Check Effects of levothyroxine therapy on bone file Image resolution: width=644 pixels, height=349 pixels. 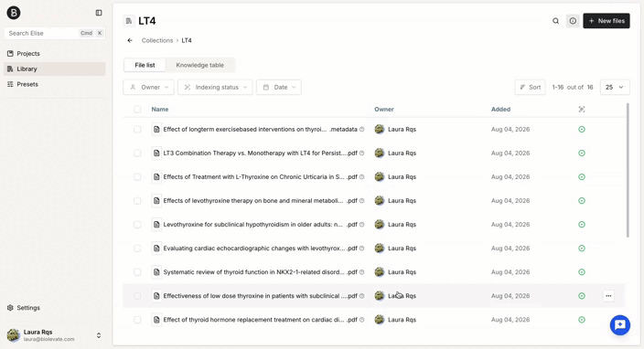137,201
